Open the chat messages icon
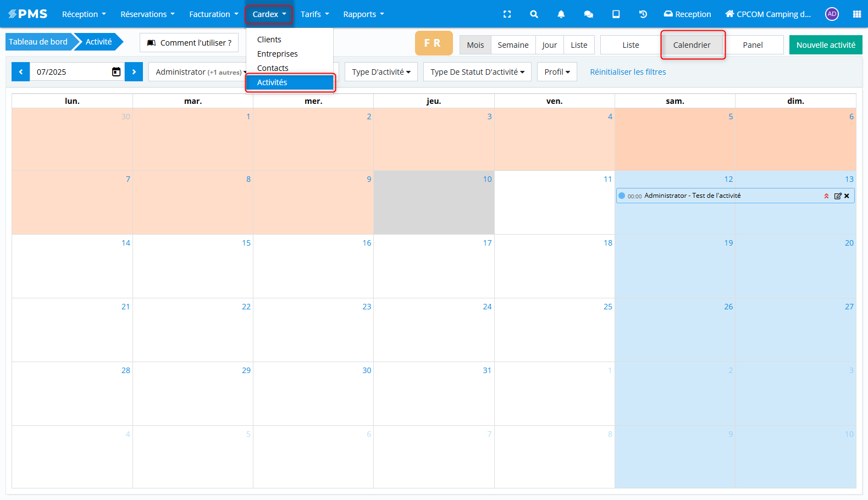Screen dimensions: 868x500 588,14
